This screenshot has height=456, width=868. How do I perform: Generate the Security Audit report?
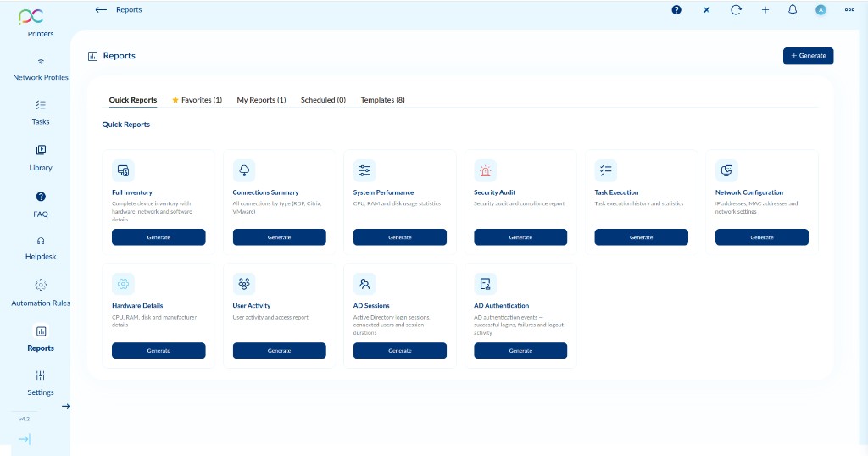(520, 237)
